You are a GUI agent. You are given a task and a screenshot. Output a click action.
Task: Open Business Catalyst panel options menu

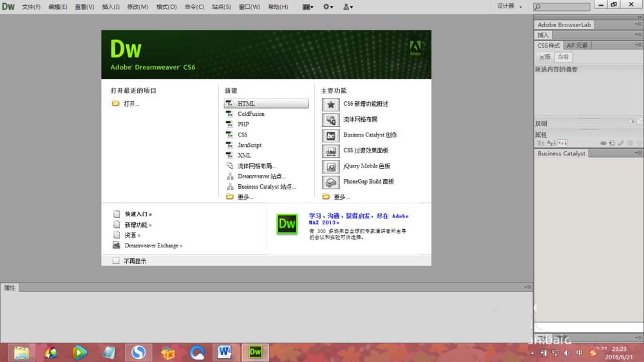point(638,153)
